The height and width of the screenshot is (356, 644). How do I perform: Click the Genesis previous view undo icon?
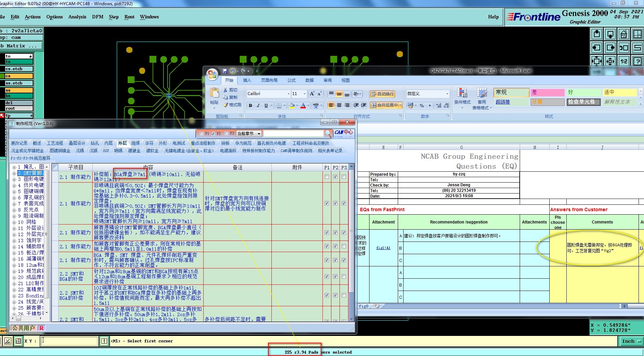(624, 48)
